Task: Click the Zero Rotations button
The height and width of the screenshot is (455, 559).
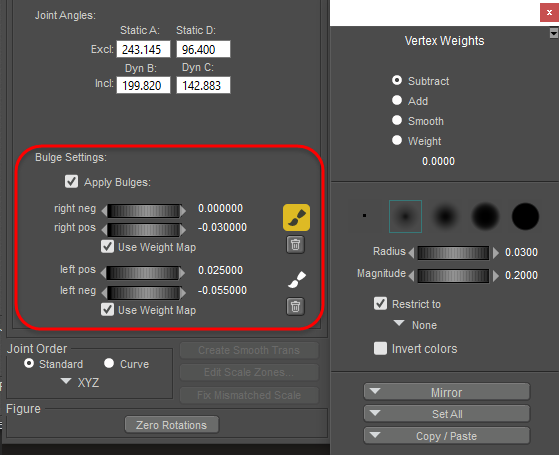Action: tap(171, 425)
